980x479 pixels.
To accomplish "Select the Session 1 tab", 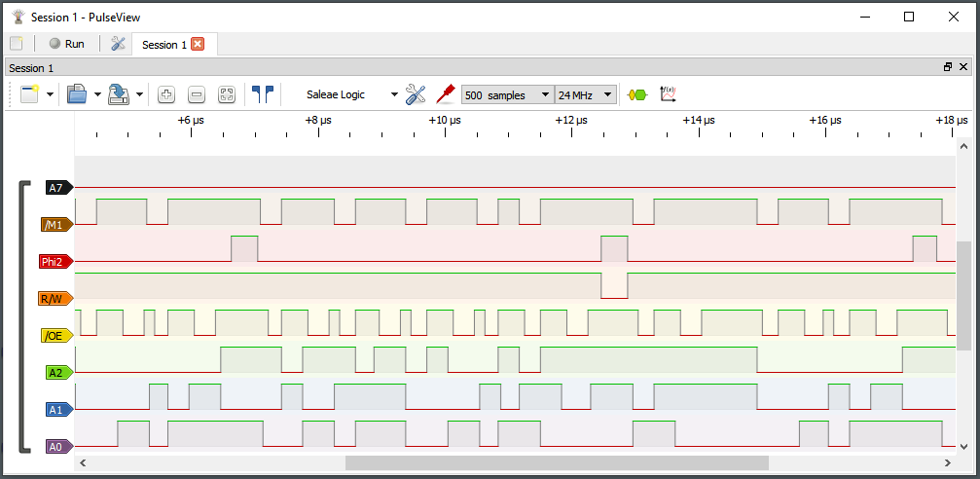I will 162,45.
